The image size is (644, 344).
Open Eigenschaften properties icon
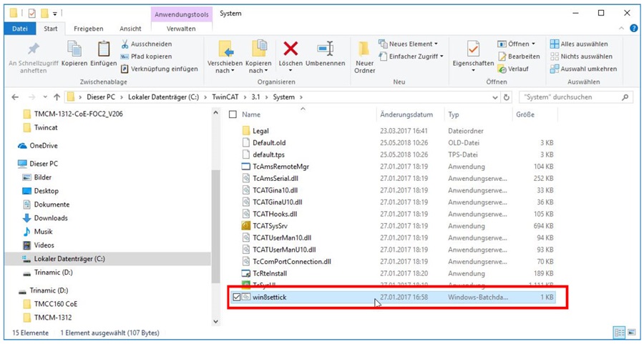(x=473, y=49)
